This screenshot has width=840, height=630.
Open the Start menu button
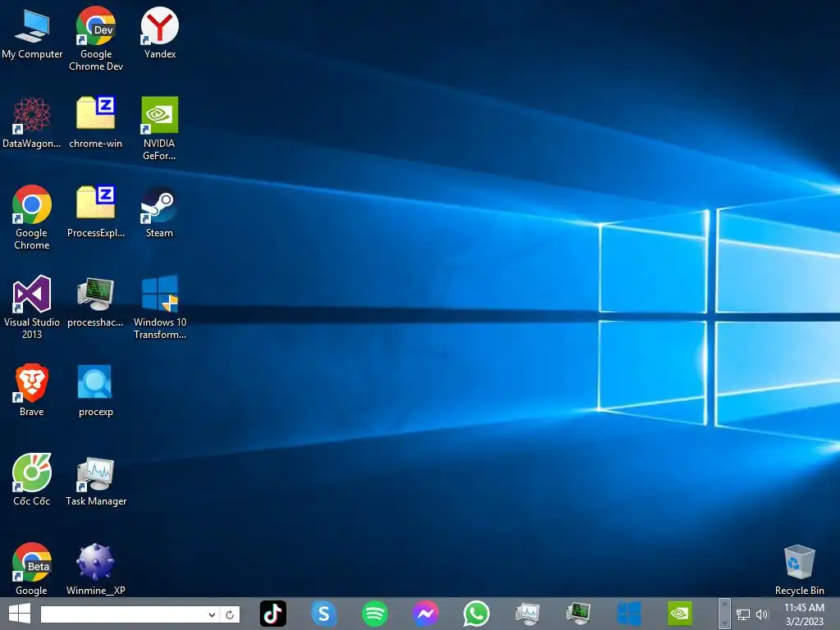point(20,614)
